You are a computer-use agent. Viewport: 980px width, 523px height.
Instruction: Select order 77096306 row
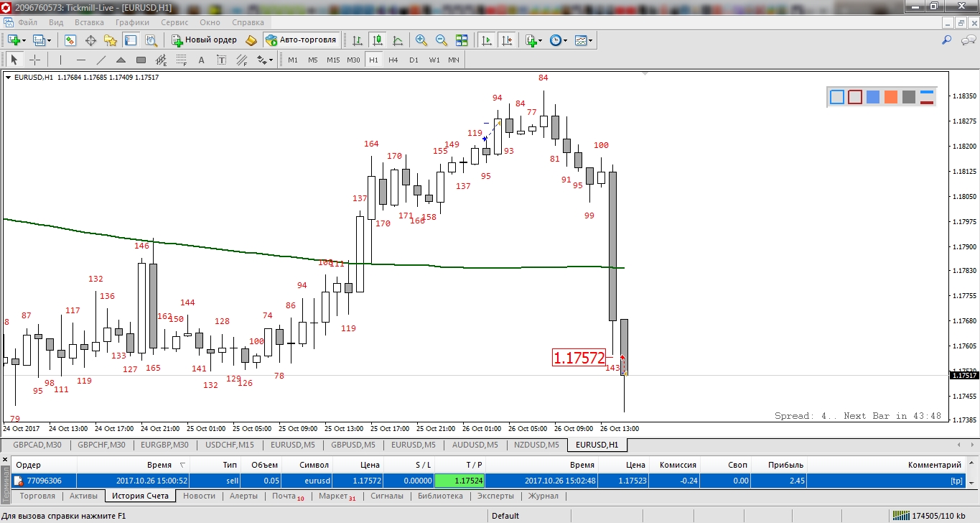point(488,481)
